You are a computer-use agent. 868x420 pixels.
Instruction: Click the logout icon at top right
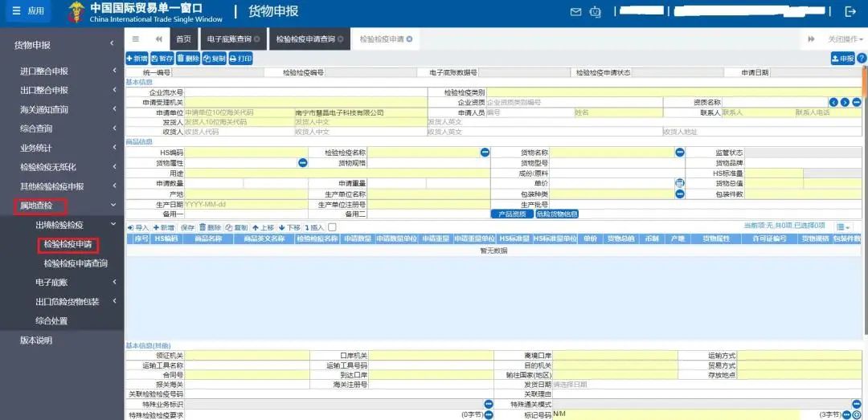pos(851,12)
